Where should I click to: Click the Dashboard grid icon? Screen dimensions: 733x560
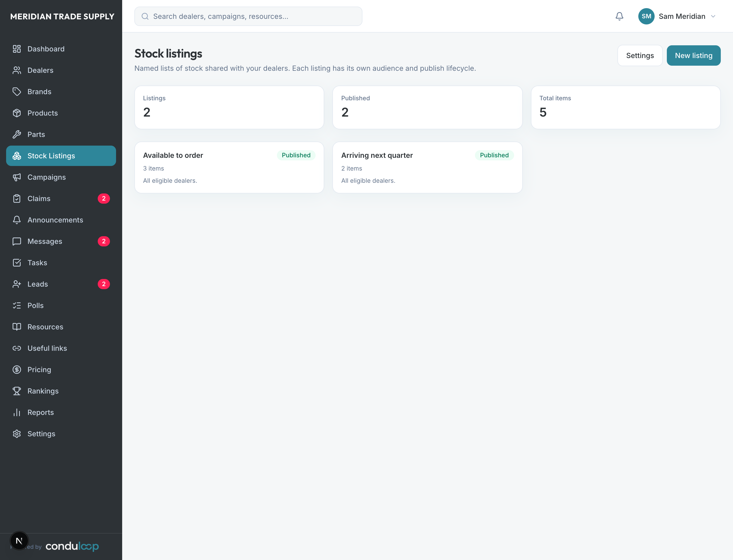tap(17, 49)
